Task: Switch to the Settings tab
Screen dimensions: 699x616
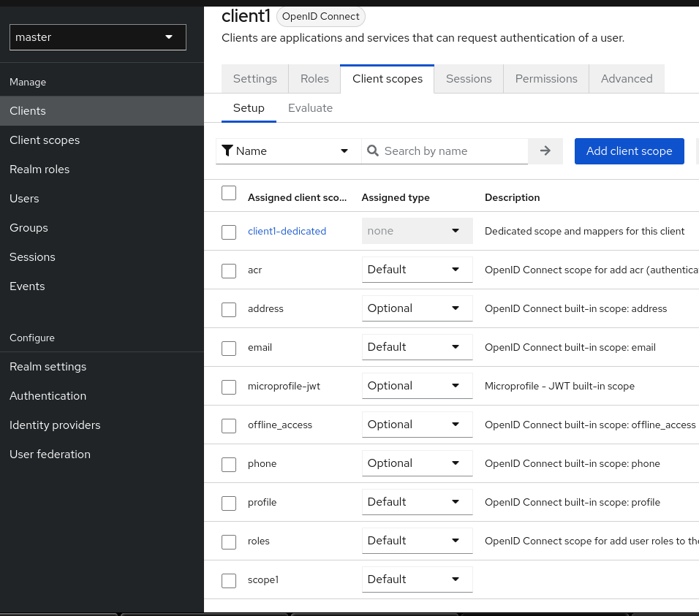Action: [255, 79]
